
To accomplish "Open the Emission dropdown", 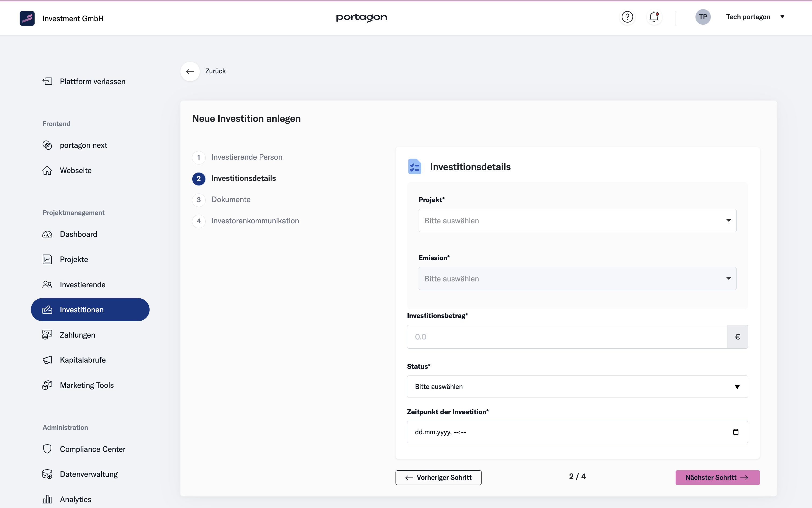I will 577,278.
